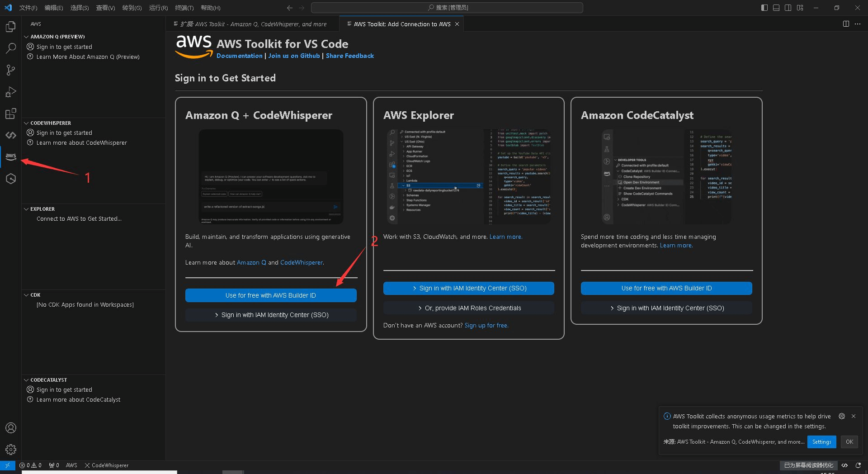Screen dimensions: 868x474
Task: Open editor More Actions ellipsis
Action: tap(858, 24)
